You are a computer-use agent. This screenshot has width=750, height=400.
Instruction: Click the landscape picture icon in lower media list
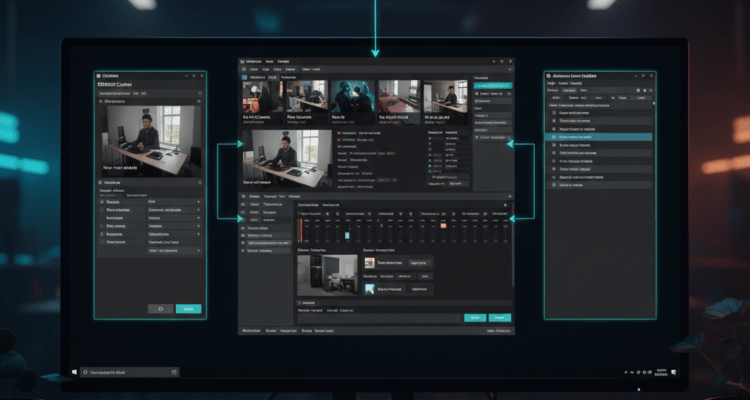369,288
